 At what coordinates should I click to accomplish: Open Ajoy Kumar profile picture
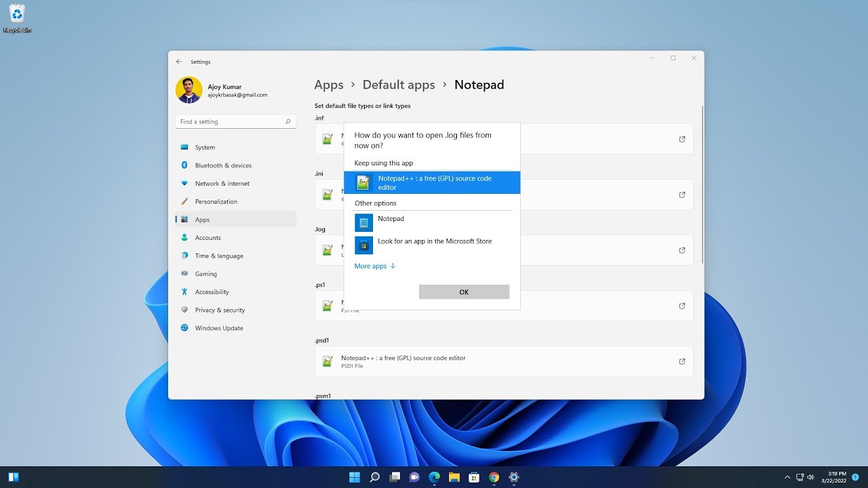click(189, 90)
